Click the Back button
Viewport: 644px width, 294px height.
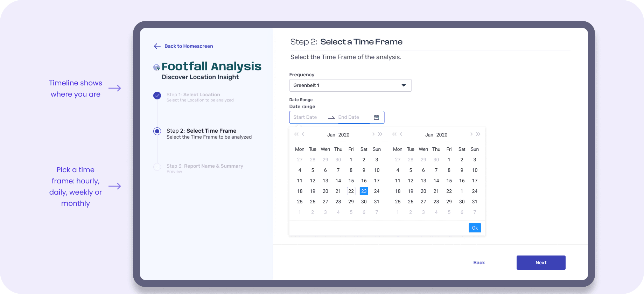coord(479,262)
